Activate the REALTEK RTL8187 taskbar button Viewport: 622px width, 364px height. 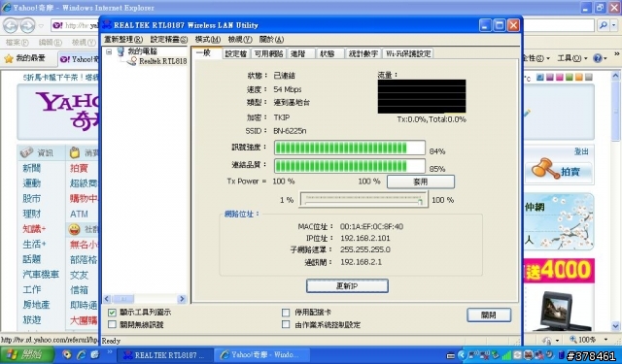tap(165, 355)
